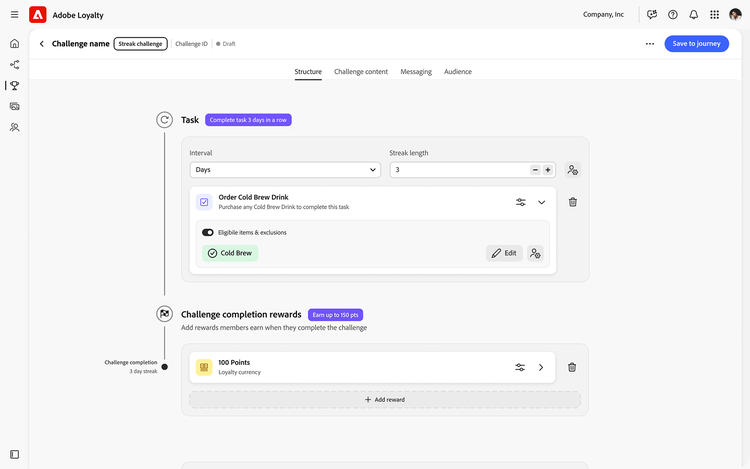Click the Add reward button

(385, 399)
